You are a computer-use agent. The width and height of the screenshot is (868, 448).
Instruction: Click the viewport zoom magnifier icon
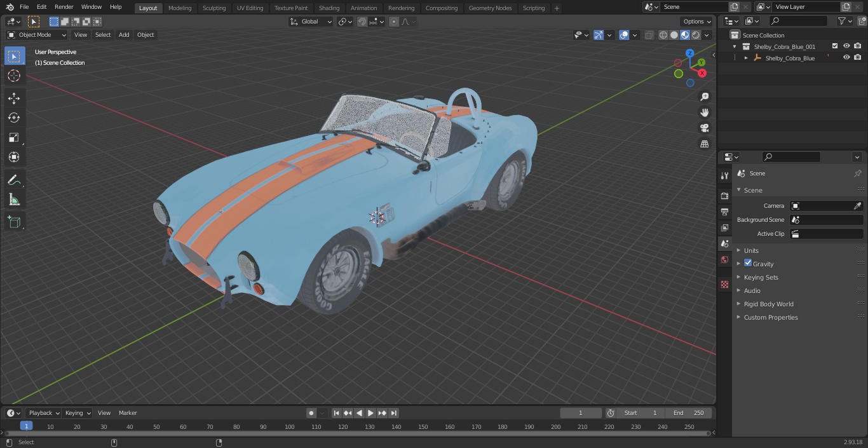point(704,97)
